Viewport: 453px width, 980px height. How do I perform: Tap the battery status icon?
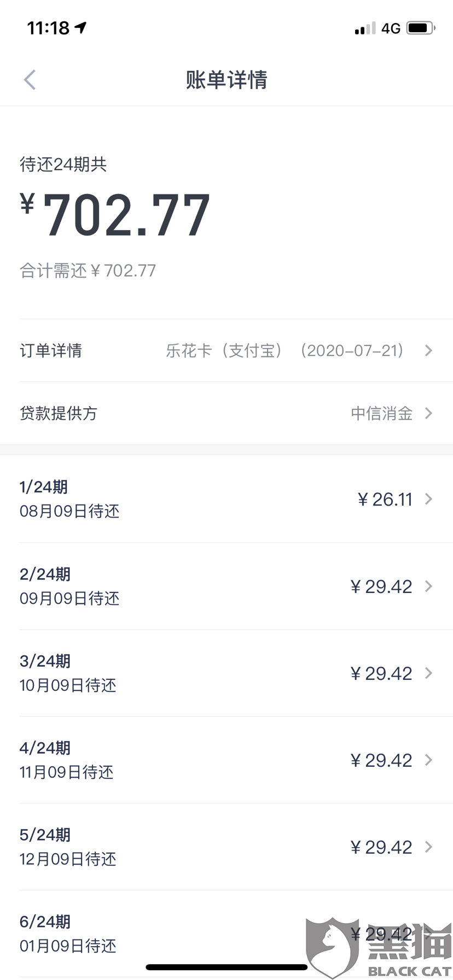click(421, 28)
